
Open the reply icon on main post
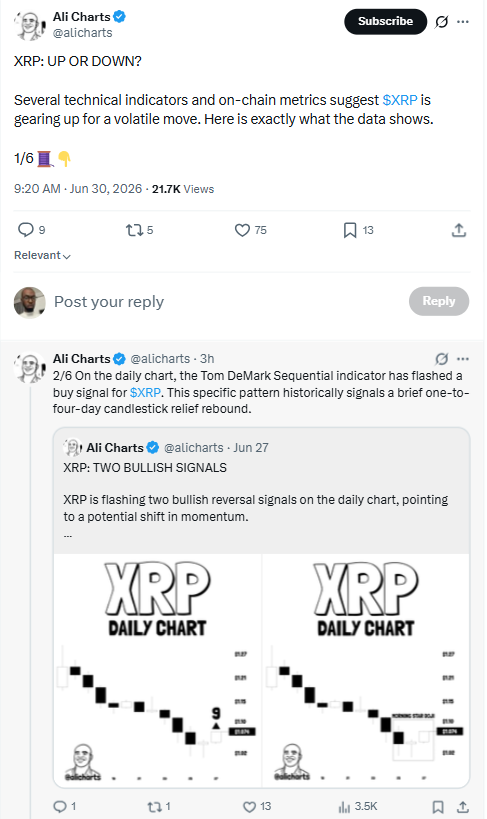[x=26, y=230]
